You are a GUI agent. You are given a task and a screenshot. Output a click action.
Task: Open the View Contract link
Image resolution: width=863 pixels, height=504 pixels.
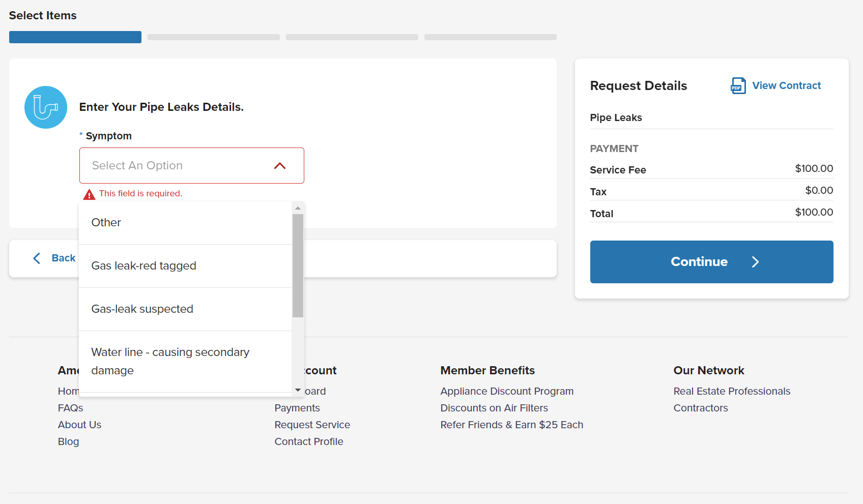coord(786,86)
